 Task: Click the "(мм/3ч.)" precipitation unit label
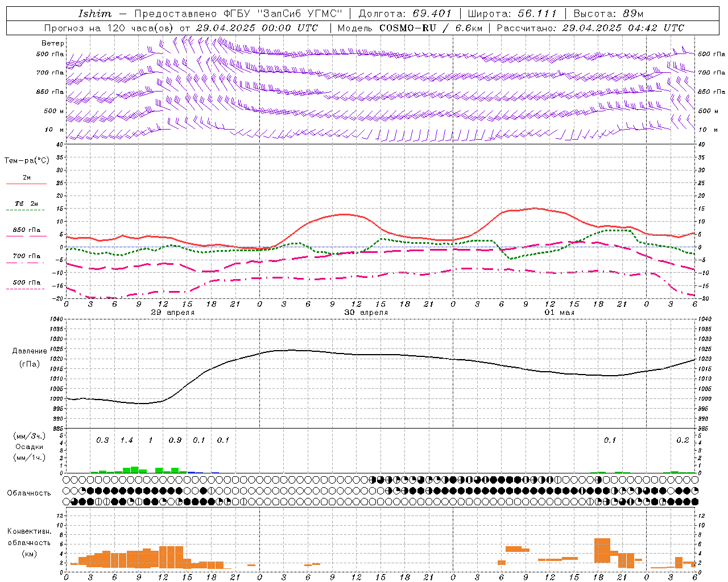(x=30, y=436)
